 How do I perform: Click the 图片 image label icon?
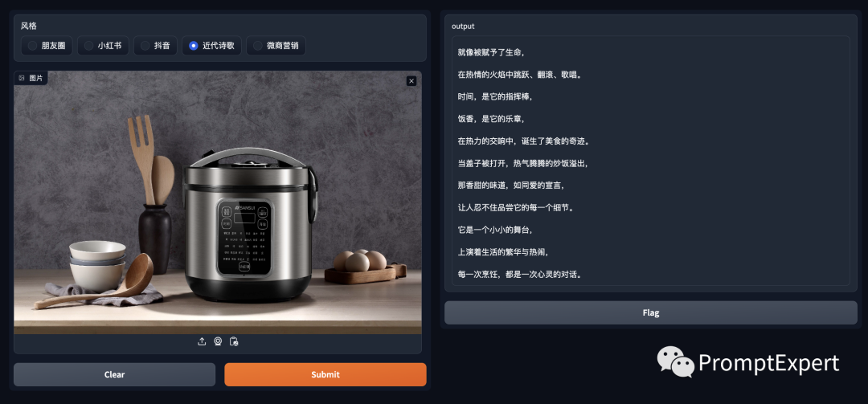pyautogui.click(x=22, y=78)
